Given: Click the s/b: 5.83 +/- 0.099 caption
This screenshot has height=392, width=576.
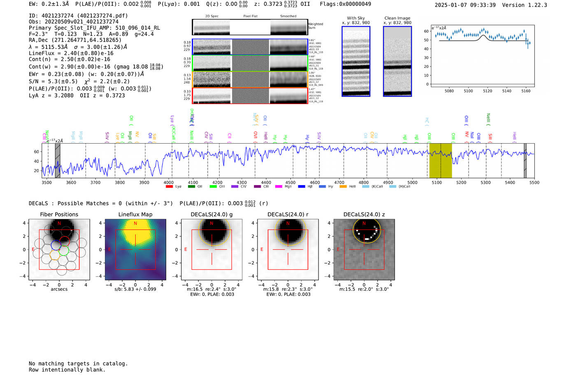Looking at the screenshot, I should click(x=135, y=289).
